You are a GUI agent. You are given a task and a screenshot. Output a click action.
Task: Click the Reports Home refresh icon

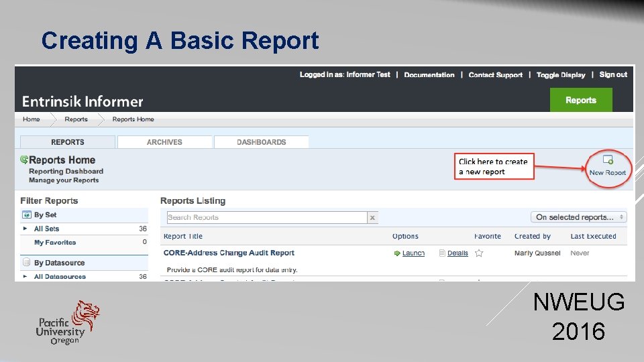point(24,160)
